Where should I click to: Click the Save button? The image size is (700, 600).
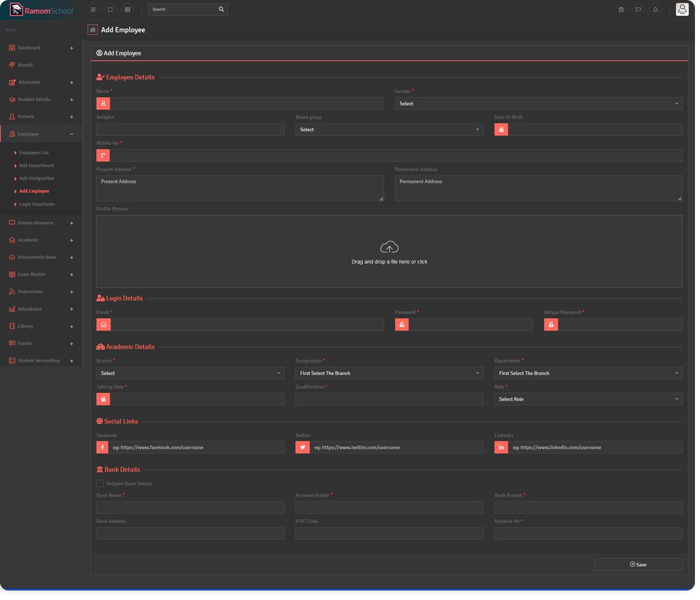638,565
